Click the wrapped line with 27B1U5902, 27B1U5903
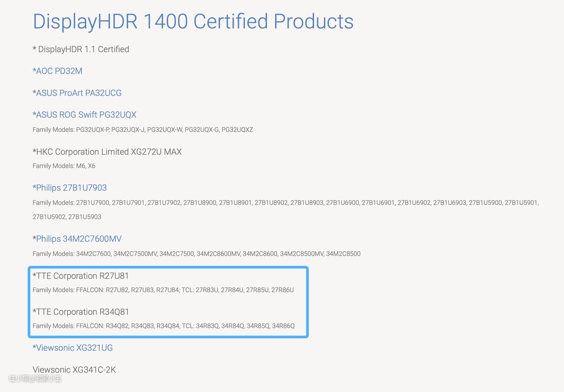This screenshot has width=564, height=392. pyautogui.click(x=67, y=217)
